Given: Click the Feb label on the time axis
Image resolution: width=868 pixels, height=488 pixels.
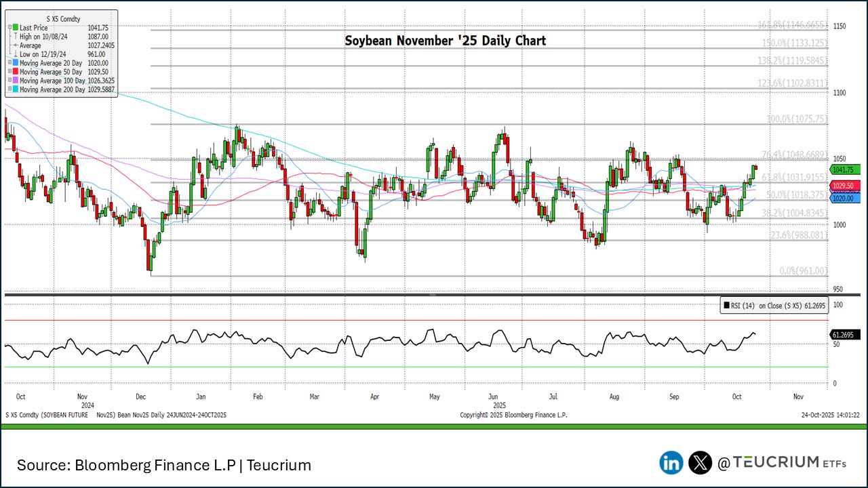Looking at the screenshot, I should click(x=257, y=396).
